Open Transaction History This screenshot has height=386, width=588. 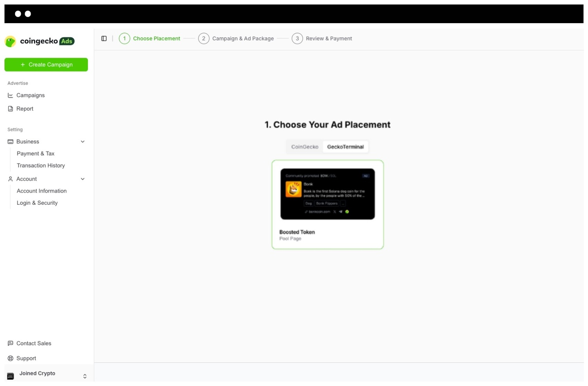coord(41,166)
